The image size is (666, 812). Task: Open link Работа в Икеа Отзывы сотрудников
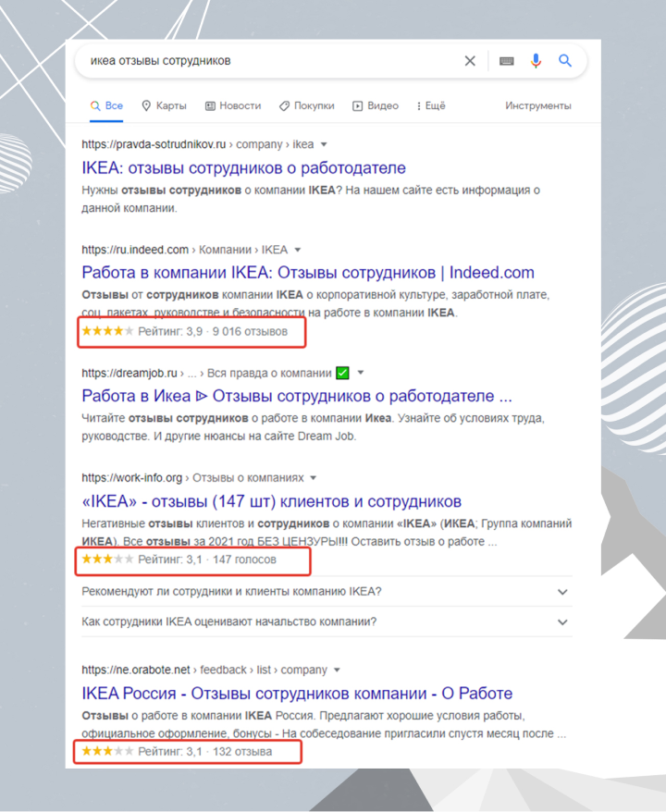coord(297,396)
